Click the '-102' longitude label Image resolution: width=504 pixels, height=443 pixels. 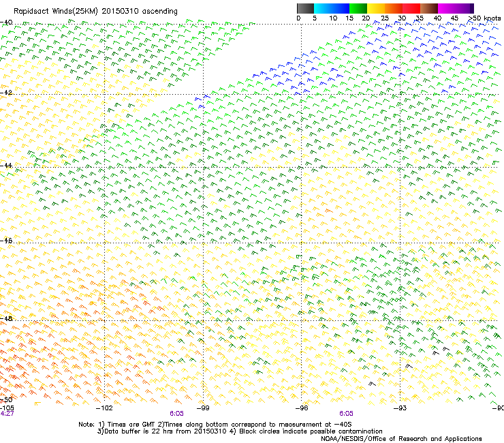click(x=104, y=408)
